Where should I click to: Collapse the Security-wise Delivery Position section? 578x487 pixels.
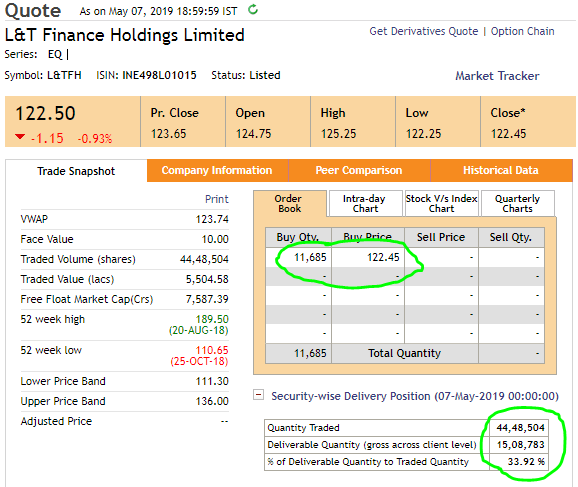258,395
